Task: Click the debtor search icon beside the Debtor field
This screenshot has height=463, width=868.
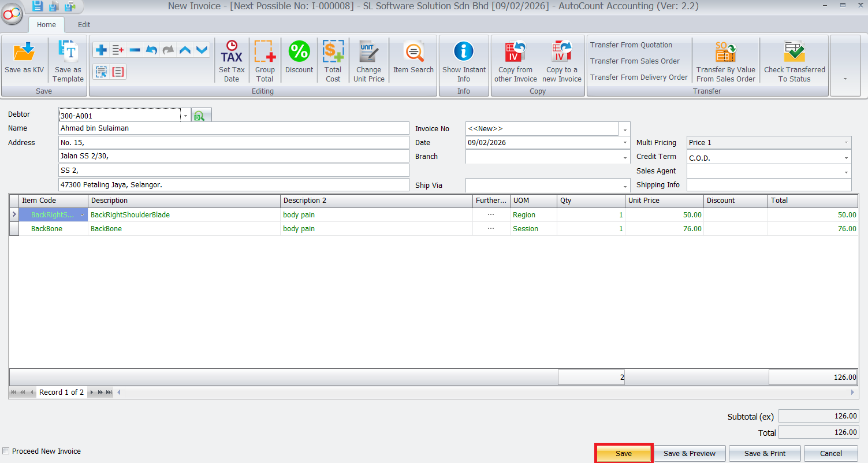Action: point(200,116)
